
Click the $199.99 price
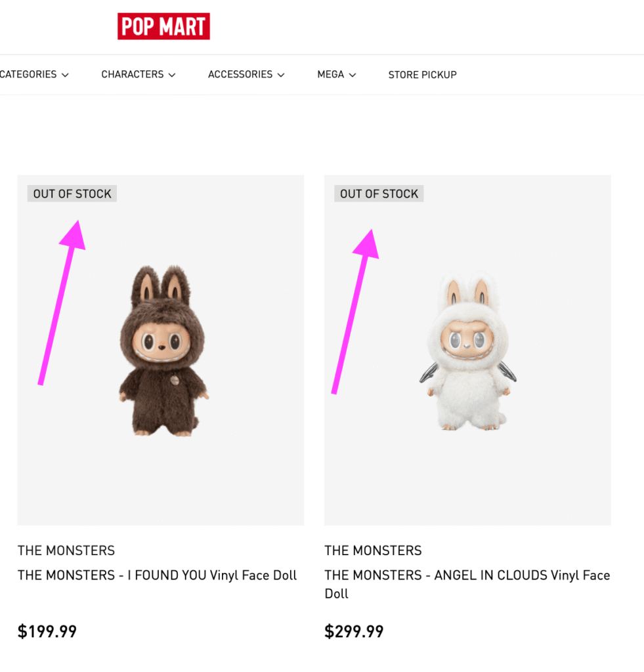click(x=47, y=631)
